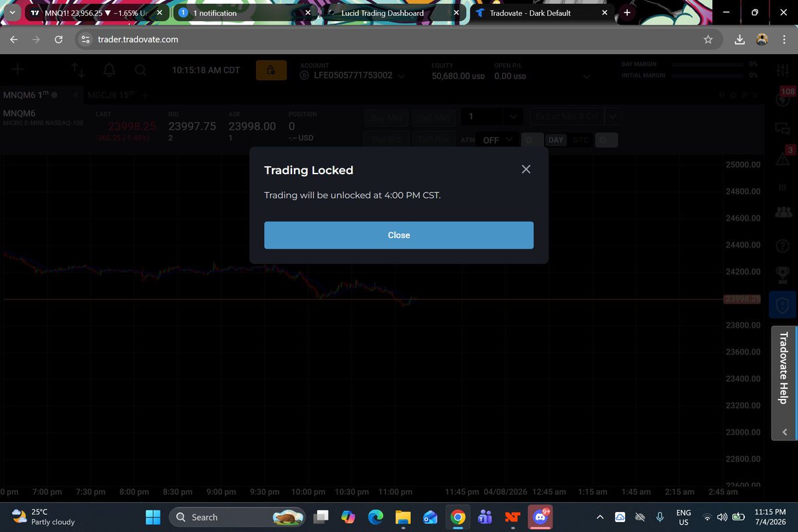798x532 pixels.
Task: Open a new browser tab
Action: coord(627,13)
